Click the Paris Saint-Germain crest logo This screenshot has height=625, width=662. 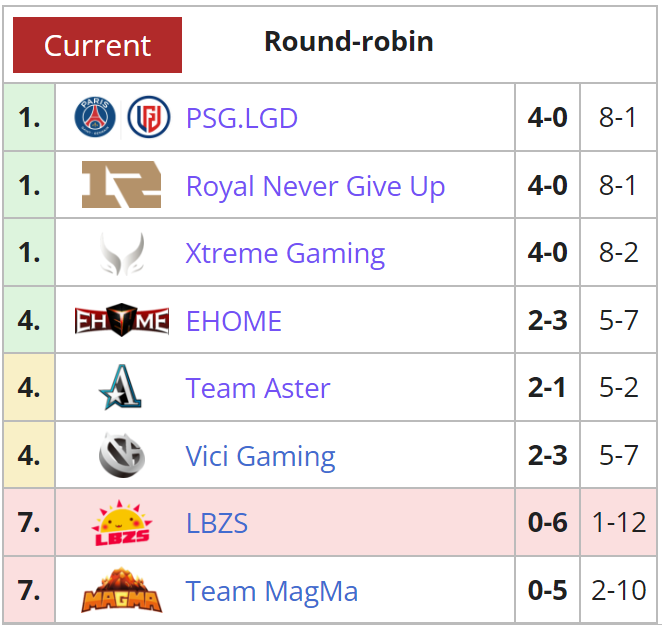coord(95,117)
